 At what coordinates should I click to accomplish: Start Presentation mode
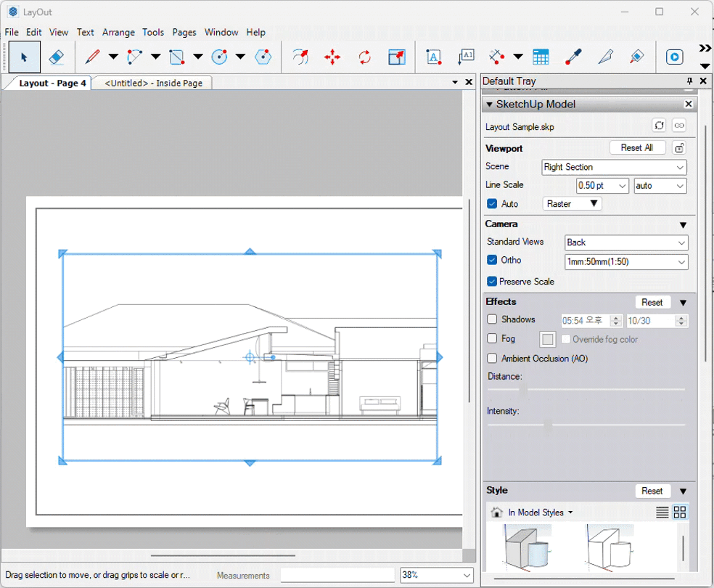coord(674,57)
